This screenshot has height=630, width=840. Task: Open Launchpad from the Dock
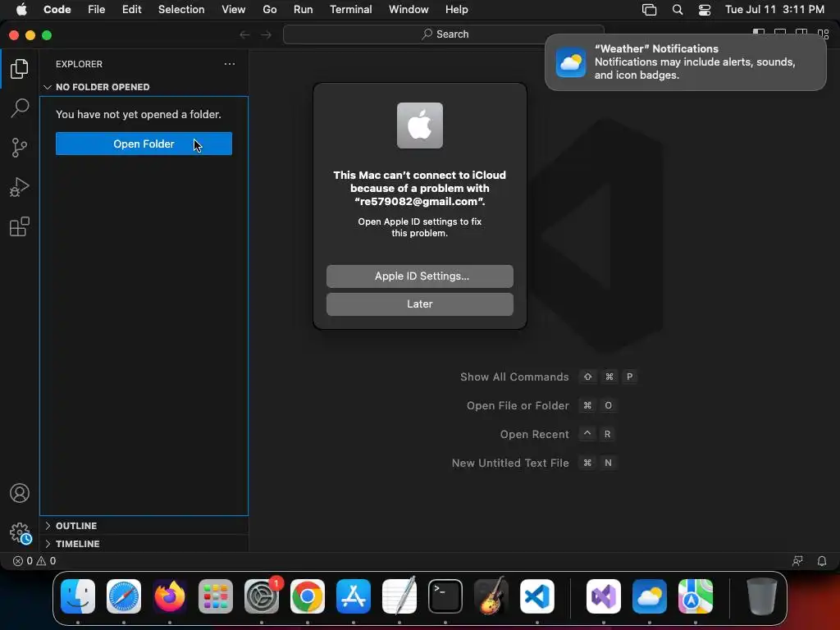point(216,596)
